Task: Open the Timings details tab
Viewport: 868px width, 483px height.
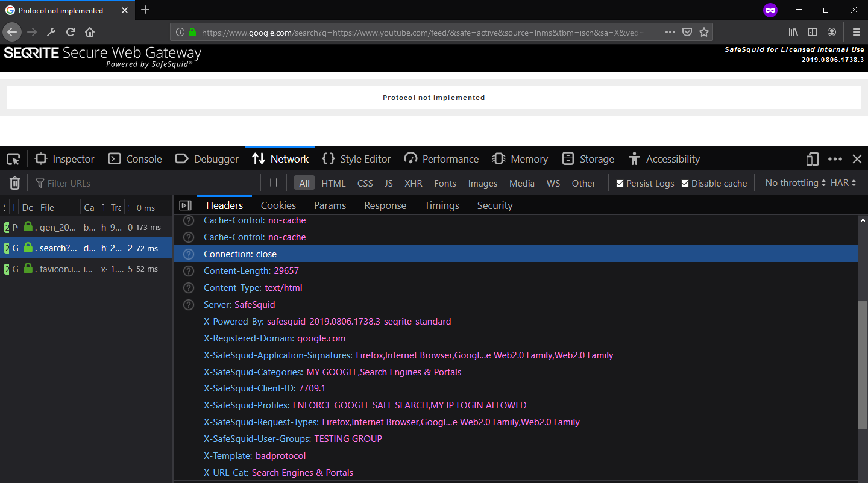Action: 442,205
